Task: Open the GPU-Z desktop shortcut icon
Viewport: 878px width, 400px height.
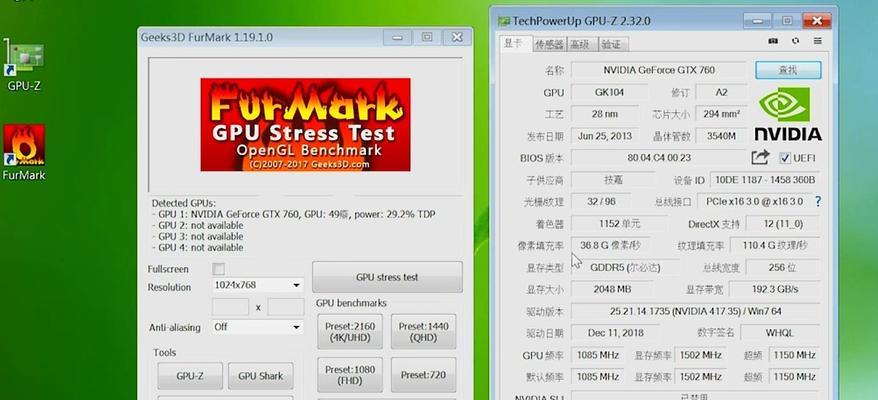Action: tap(24, 58)
